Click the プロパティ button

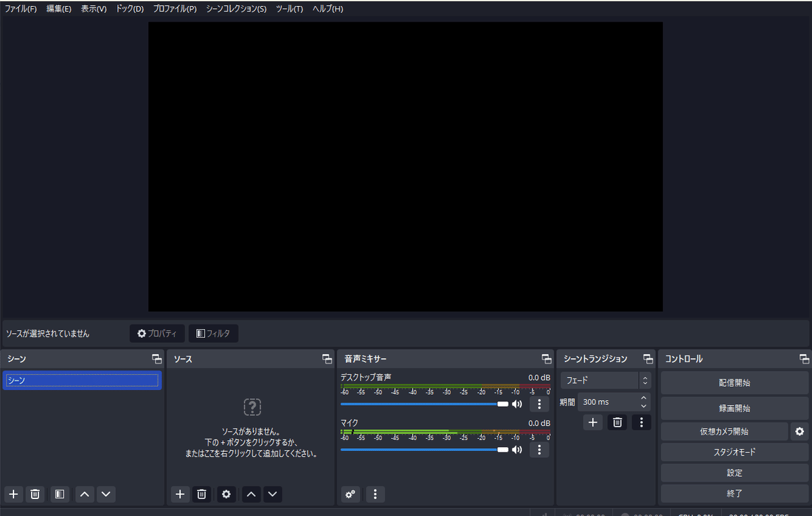(157, 333)
